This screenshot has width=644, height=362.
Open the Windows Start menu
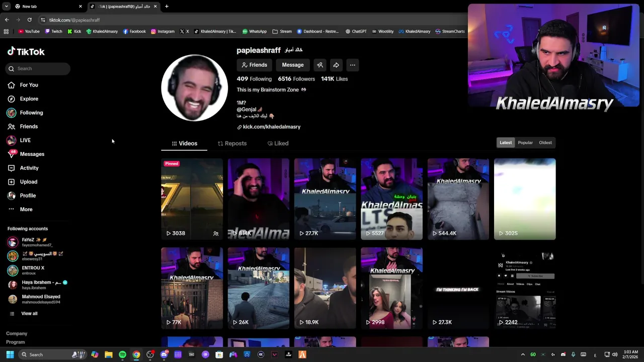click(10, 354)
